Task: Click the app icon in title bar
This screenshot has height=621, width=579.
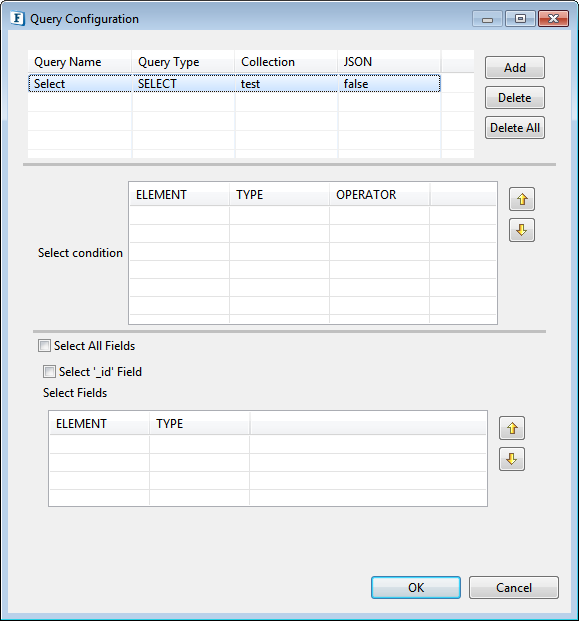Action: 18,19
